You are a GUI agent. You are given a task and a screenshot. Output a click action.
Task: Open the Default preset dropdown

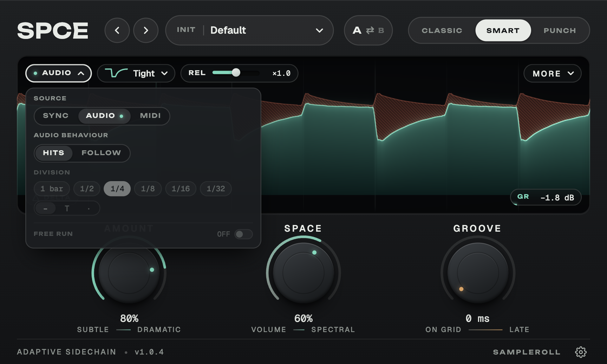click(249, 30)
